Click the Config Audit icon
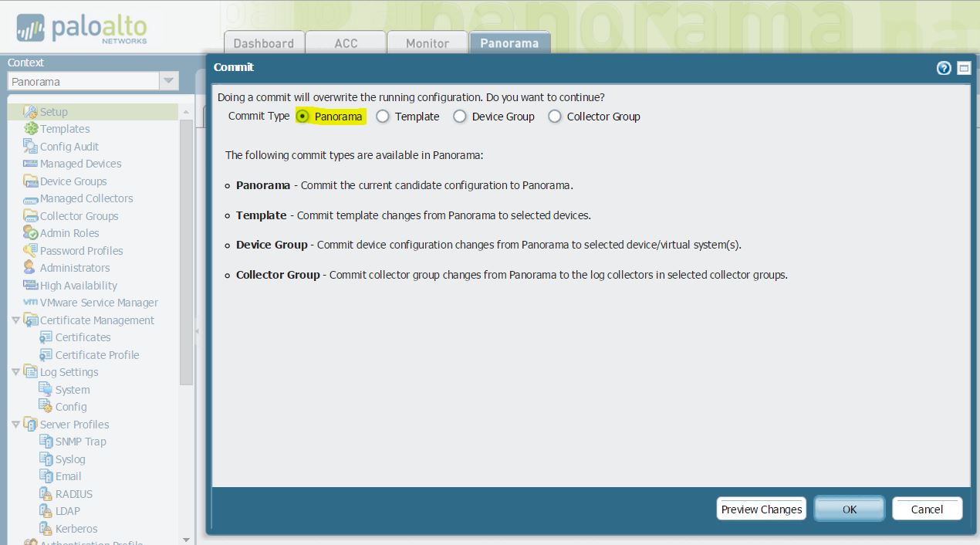980x545 pixels. click(x=31, y=147)
